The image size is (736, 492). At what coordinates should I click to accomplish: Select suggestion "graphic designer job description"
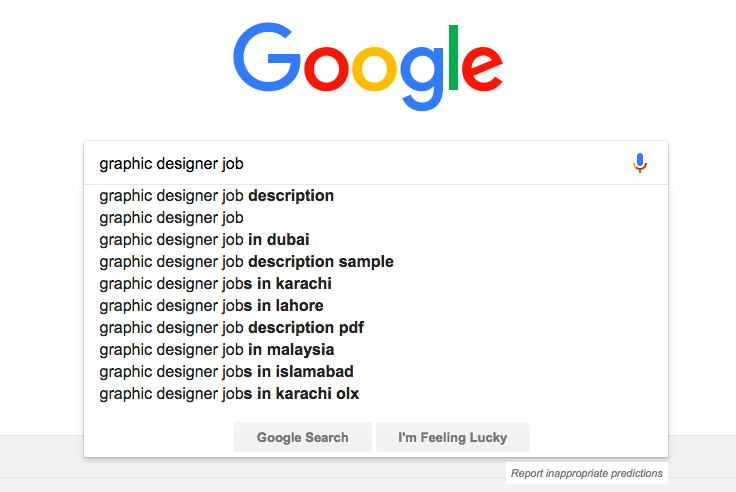[x=217, y=196]
